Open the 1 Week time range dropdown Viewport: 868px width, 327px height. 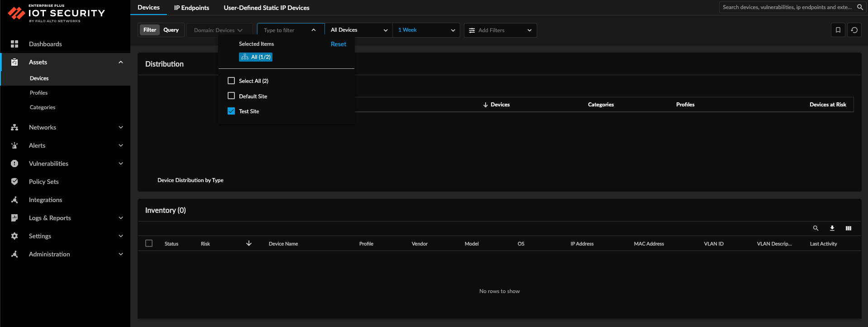(426, 30)
